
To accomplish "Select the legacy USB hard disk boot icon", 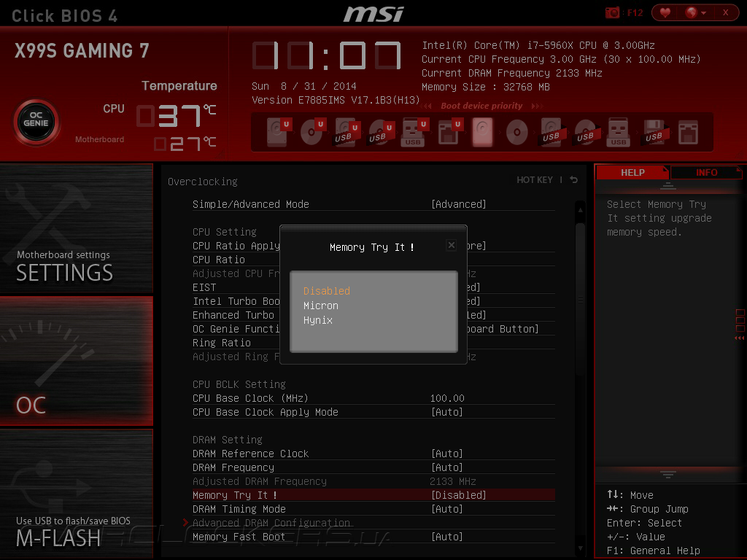I will [x=551, y=132].
